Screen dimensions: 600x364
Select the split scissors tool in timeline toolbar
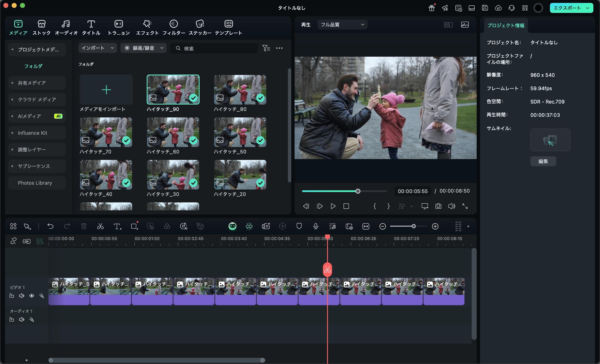click(x=100, y=227)
